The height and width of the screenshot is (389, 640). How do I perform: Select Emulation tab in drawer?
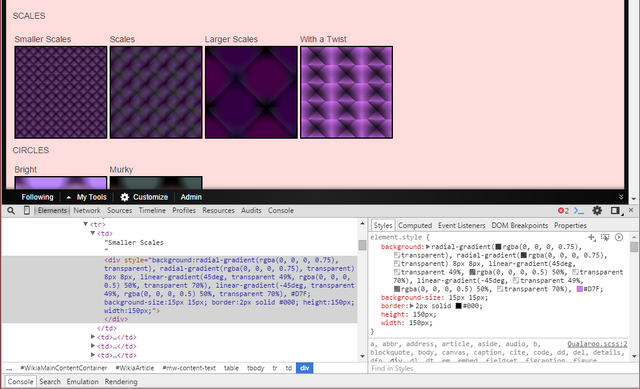[x=82, y=382]
